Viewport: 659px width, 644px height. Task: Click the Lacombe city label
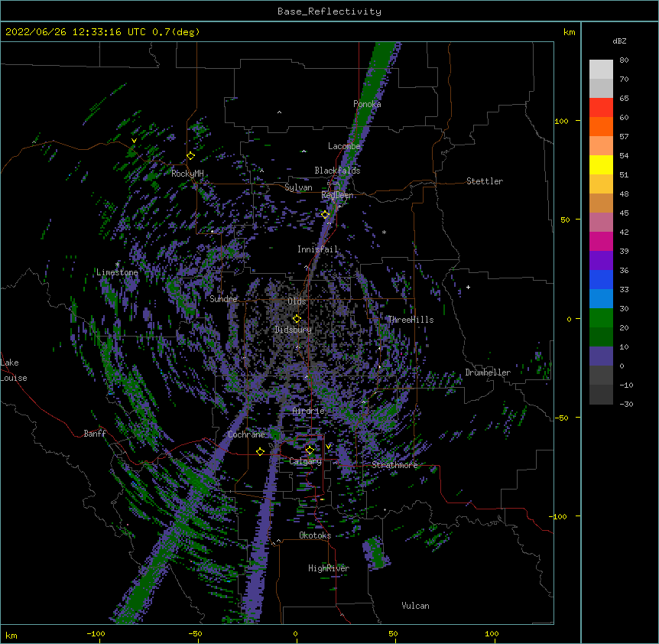tap(344, 146)
